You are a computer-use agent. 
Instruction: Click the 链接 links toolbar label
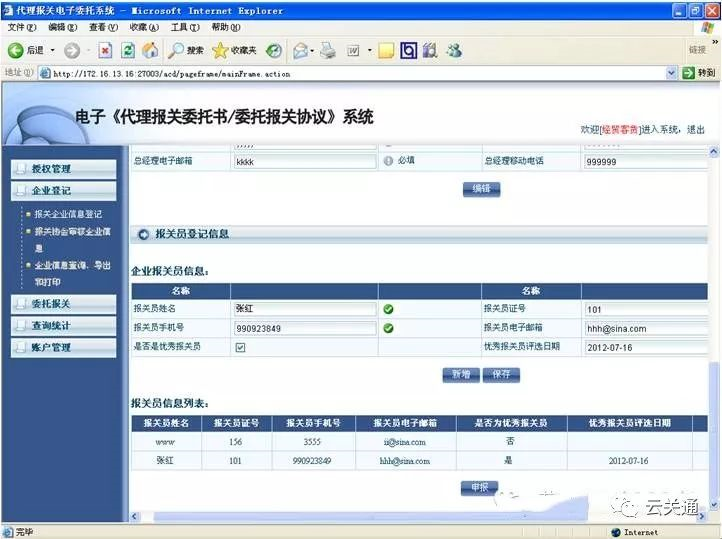[x=697, y=50]
